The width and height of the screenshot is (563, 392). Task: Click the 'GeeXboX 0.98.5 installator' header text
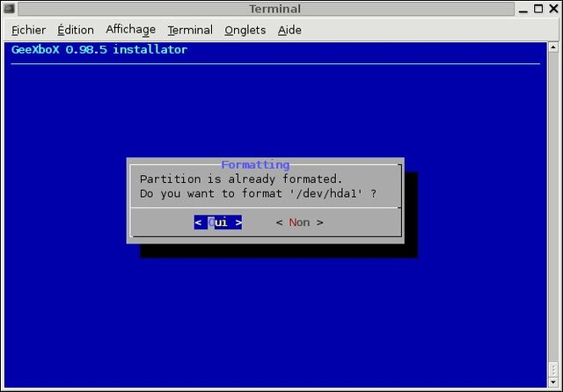(x=99, y=49)
